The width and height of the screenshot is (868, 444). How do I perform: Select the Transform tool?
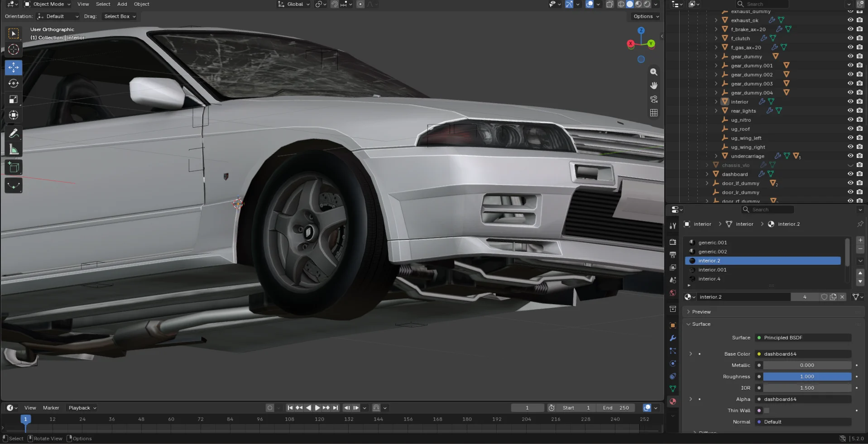point(14,115)
